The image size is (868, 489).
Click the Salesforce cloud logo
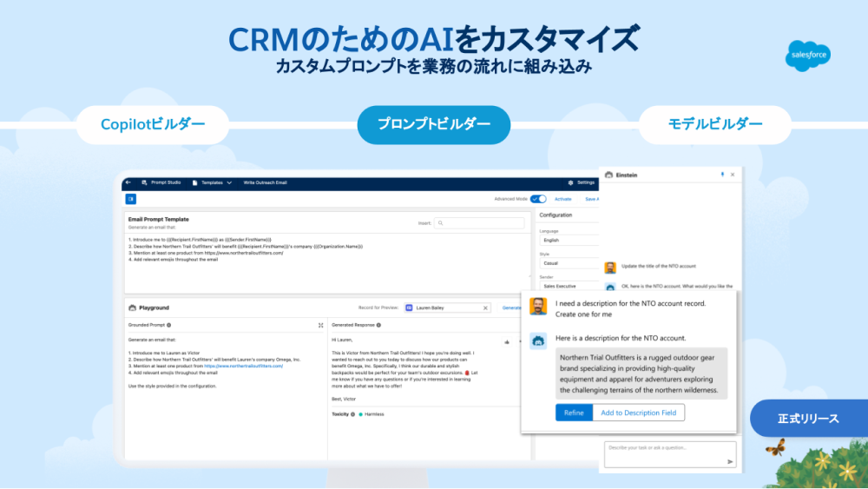pos(807,56)
